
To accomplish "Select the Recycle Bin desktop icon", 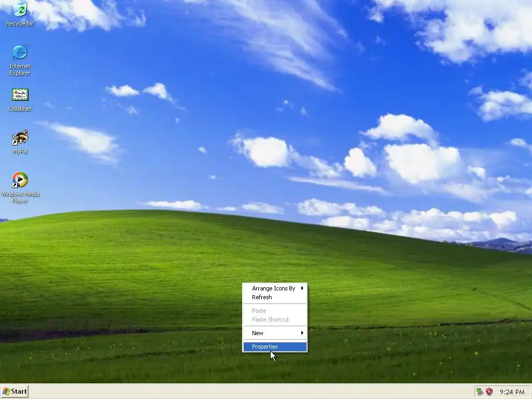I will point(20,14).
